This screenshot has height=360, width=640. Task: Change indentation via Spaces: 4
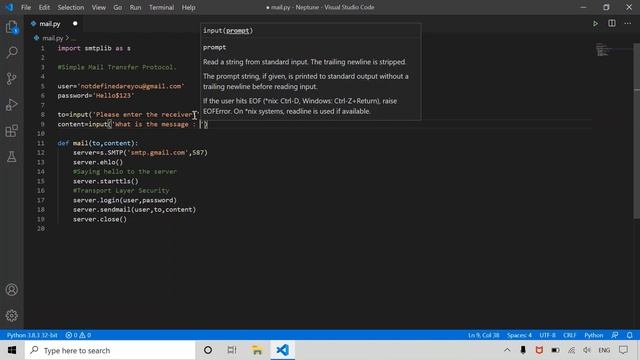tap(519, 335)
